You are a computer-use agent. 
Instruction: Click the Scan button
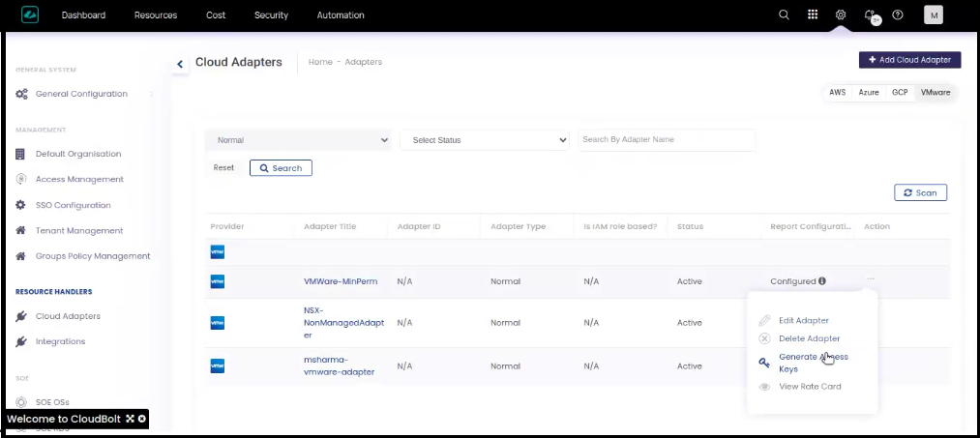pos(920,192)
